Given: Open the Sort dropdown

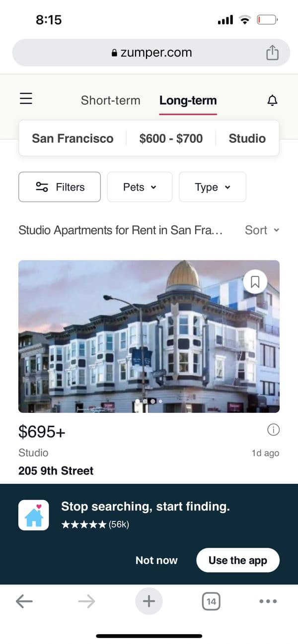Looking at the screenshot, I should (x=262, y=230).
